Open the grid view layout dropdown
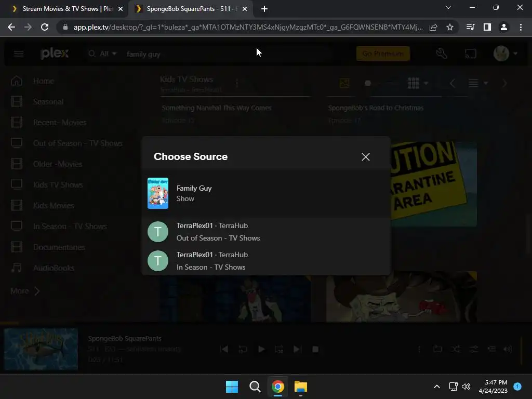The width and height of the screenshot is (532, 399). pyautogui.click(x=418, y=83)
